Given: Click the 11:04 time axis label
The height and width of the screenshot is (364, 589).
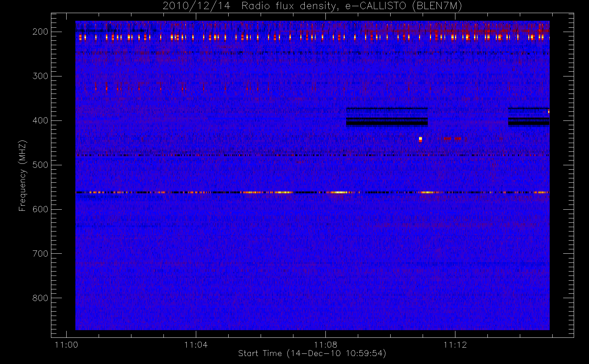Looking at the screenshot, I should pyautogui.click(x=196, y=345).
